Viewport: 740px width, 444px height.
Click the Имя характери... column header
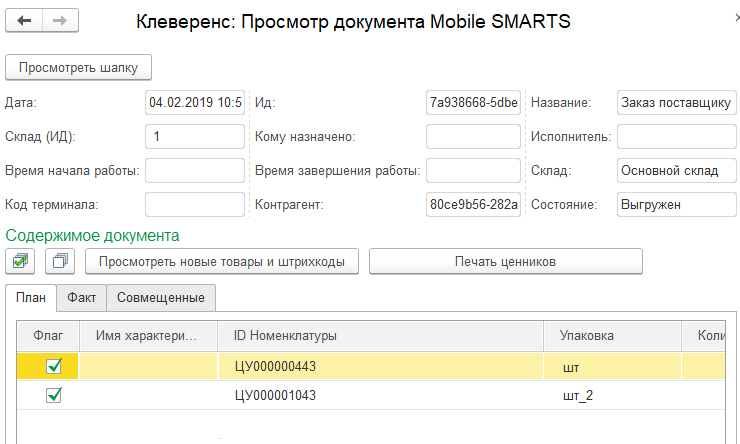click(x=149, y=336)
